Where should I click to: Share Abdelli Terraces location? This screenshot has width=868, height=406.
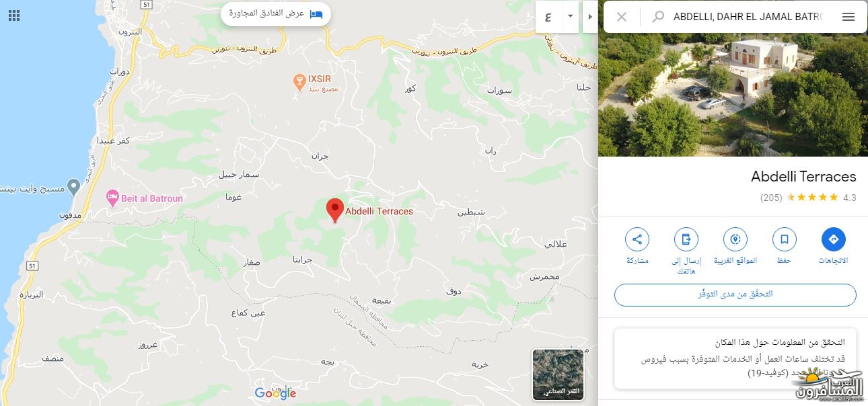pos(637,239)
